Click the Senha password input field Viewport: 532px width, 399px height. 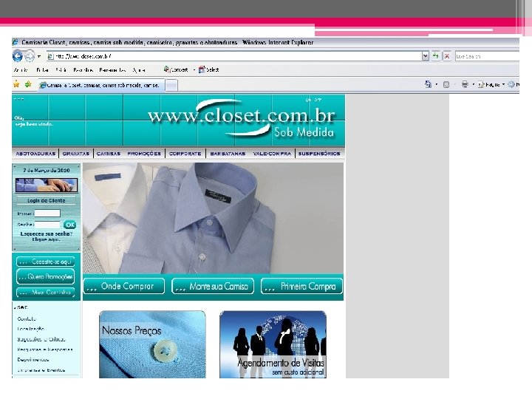point(47,225)
